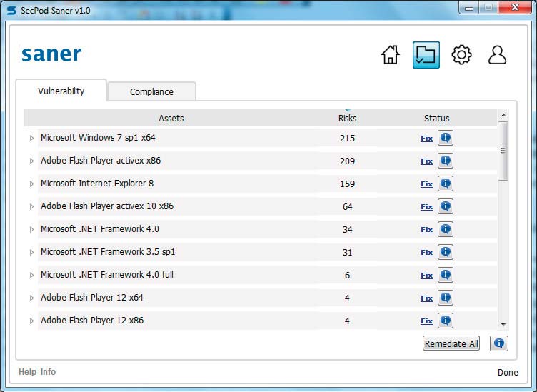Open the Help link in footer
The width and height of the screenshot is (537, 392).
pos(27,372)
